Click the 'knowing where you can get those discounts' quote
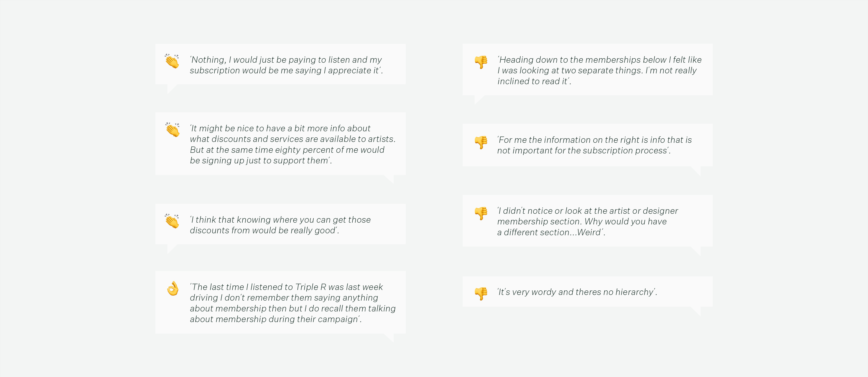Viewport: 868px width, 377px height. (x=280, y=225)
